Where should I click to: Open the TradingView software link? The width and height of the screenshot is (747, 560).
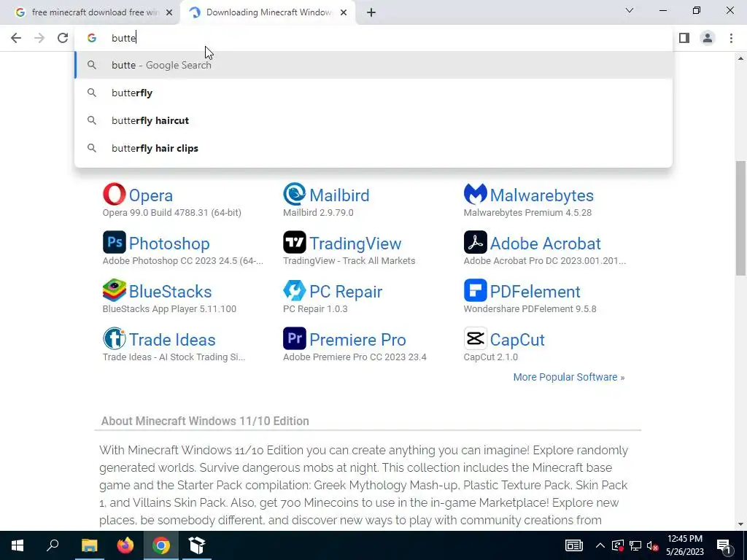click(x=355, y=244)
